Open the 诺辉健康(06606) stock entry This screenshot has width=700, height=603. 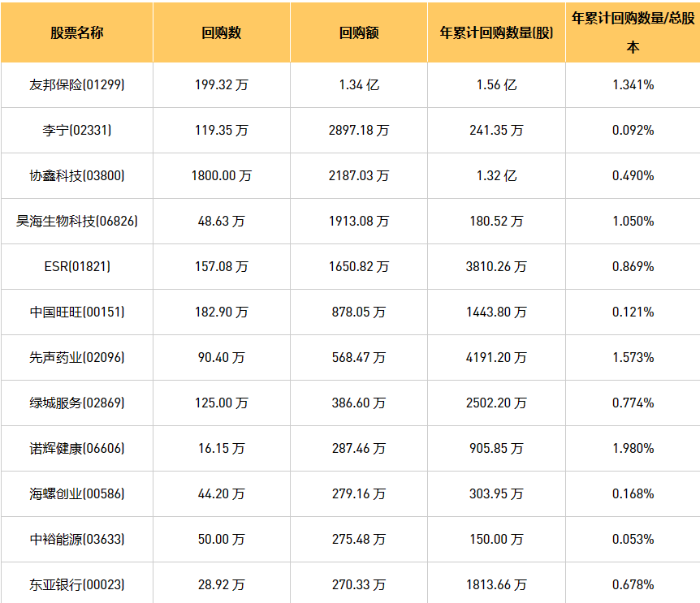[x=76, y=448]
